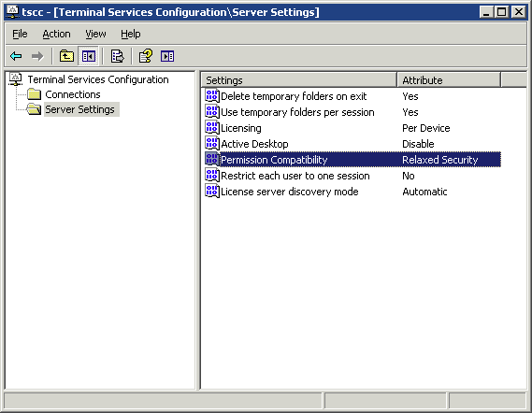Click the Active Desktop setting icon

212,144
